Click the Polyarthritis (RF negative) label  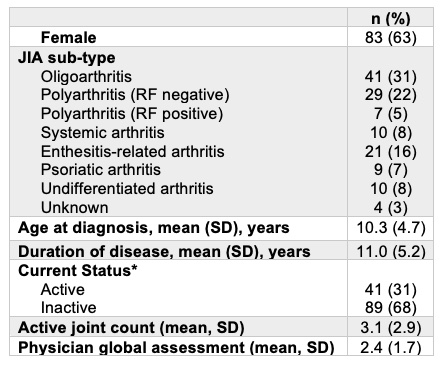135,95
